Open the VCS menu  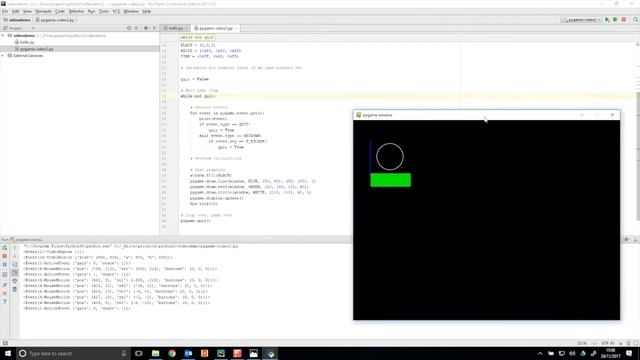(x=116, y=11)
